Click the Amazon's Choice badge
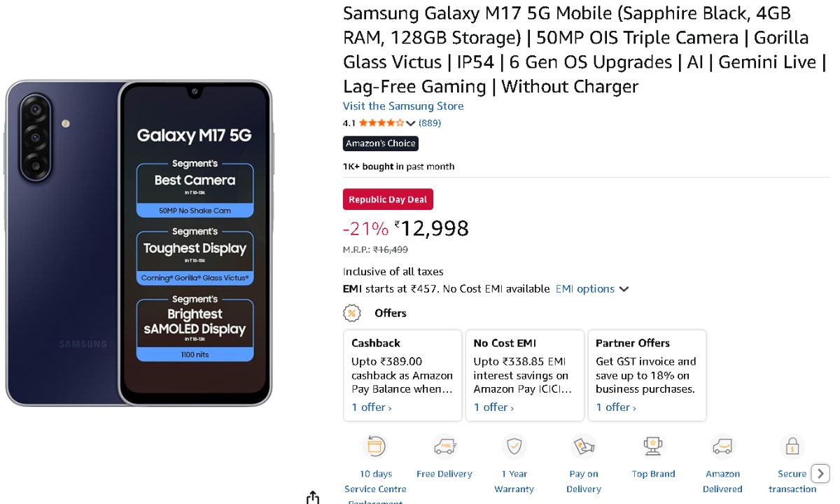This screenshot has height=504, width=840. 381,143
